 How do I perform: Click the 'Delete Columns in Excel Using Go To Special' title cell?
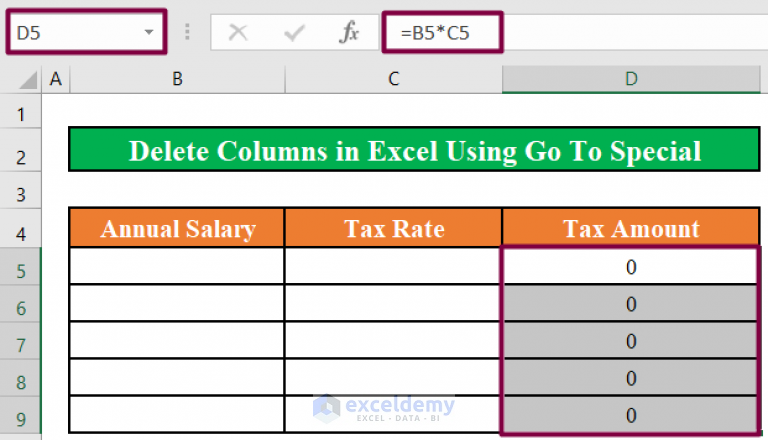click(414, 149)
